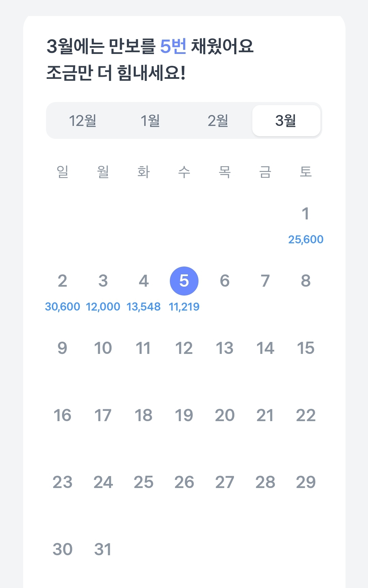Select the active 3월 tab
Screen dimensions: 368x588
coord(286,120)
